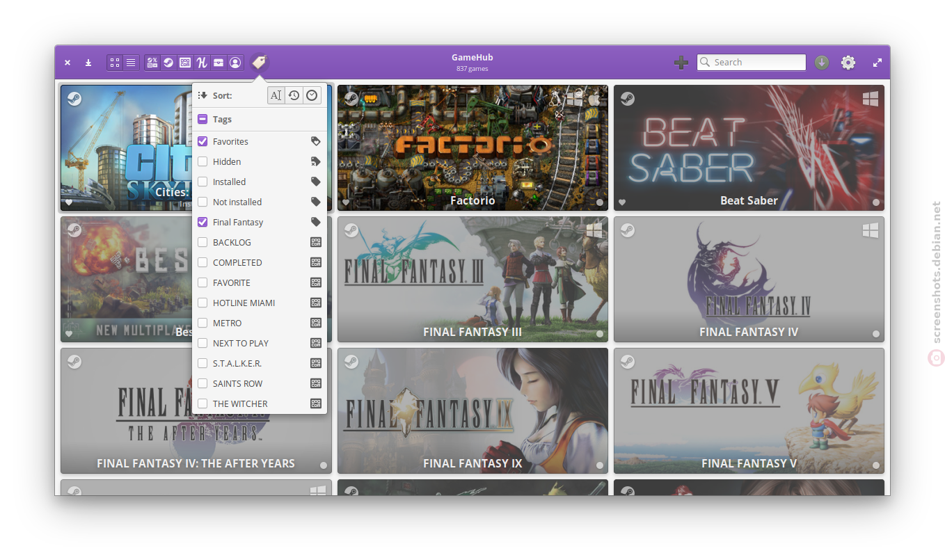This screenshot has width=945, height=560.
Task: Open the FINAL FANTASY IX card
Action: pos(472,410)
